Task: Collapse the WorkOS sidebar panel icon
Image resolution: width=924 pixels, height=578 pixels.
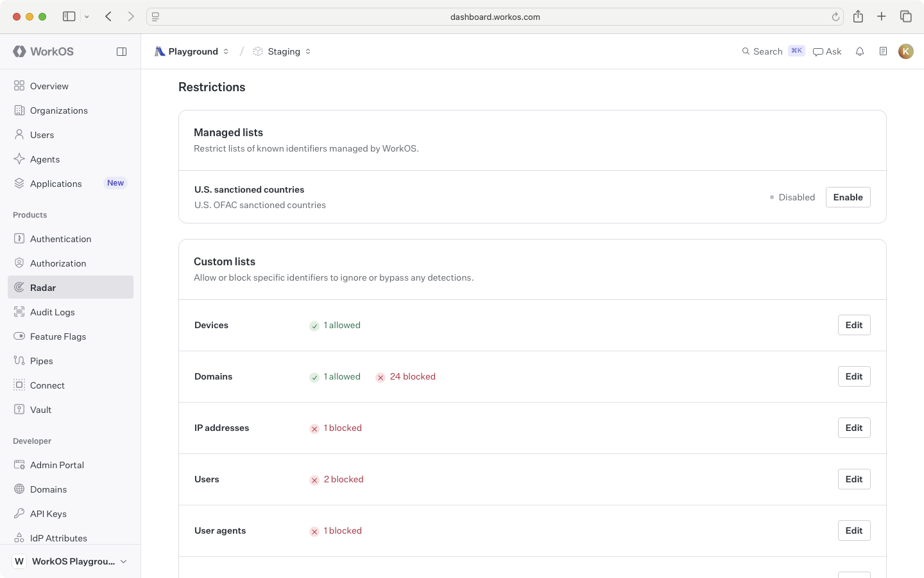Action: pyautogui.click(x=121, y=51)
